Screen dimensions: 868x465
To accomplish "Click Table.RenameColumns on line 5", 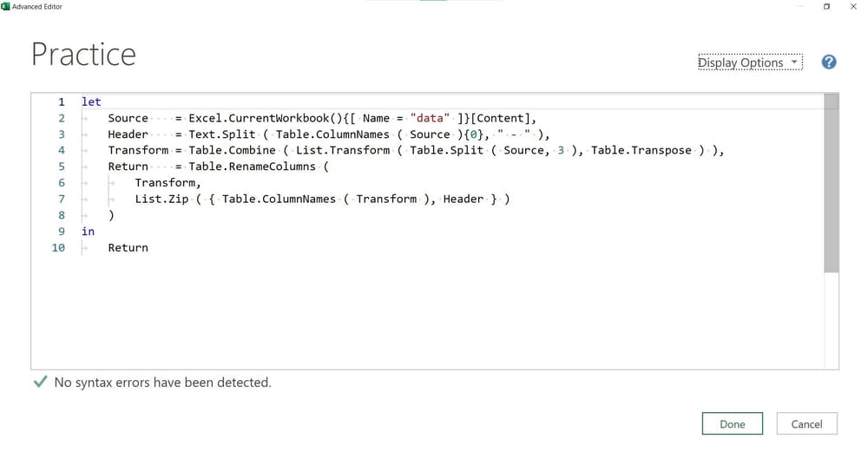I will pos(252,166).
